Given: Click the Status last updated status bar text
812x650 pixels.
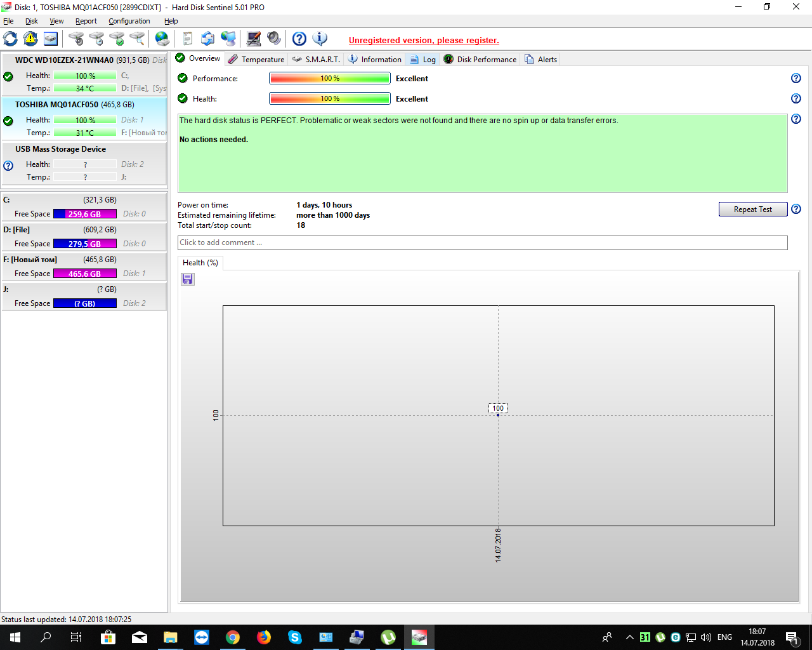Looking at the screenshot, I should click(67, 619).
